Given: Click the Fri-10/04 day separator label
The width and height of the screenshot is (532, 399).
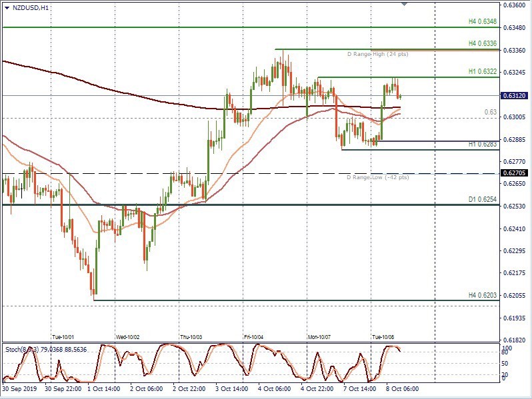Looking at the screenshot, I should pyautogui.click(x=255, y=337).
